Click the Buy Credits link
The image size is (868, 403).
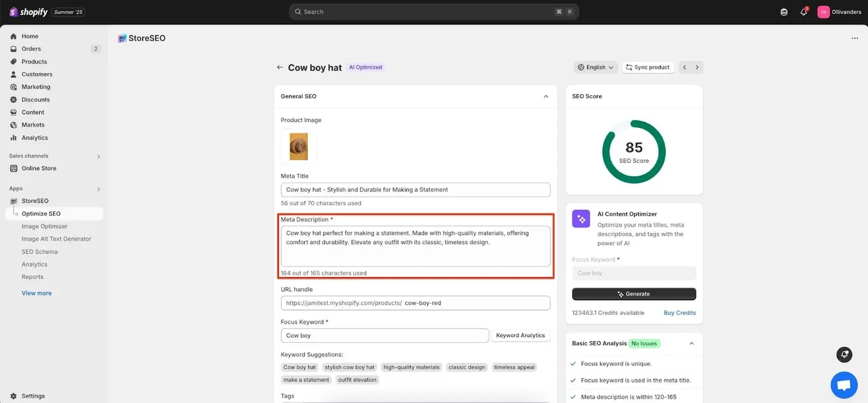[680, 313]
